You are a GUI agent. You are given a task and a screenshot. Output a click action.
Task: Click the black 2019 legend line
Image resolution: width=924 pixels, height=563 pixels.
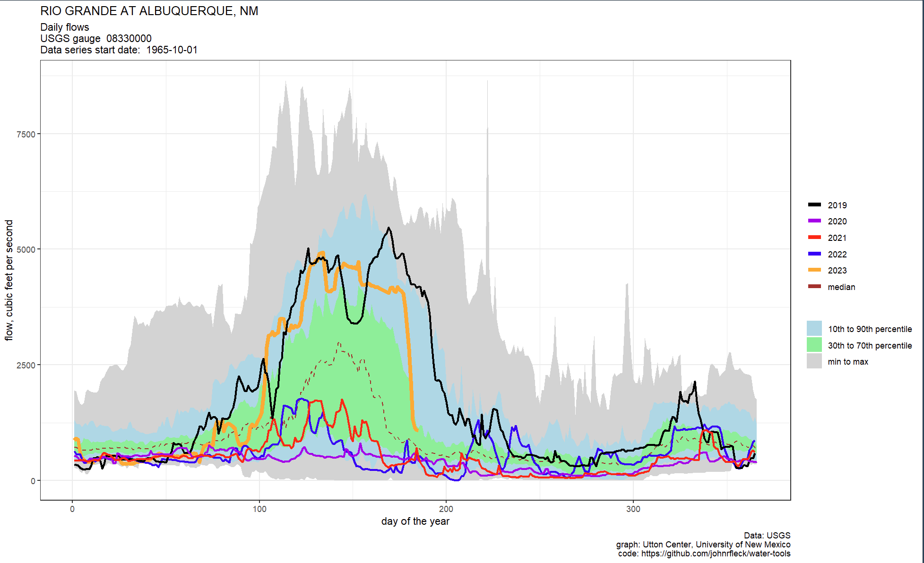tap(814, 205)
